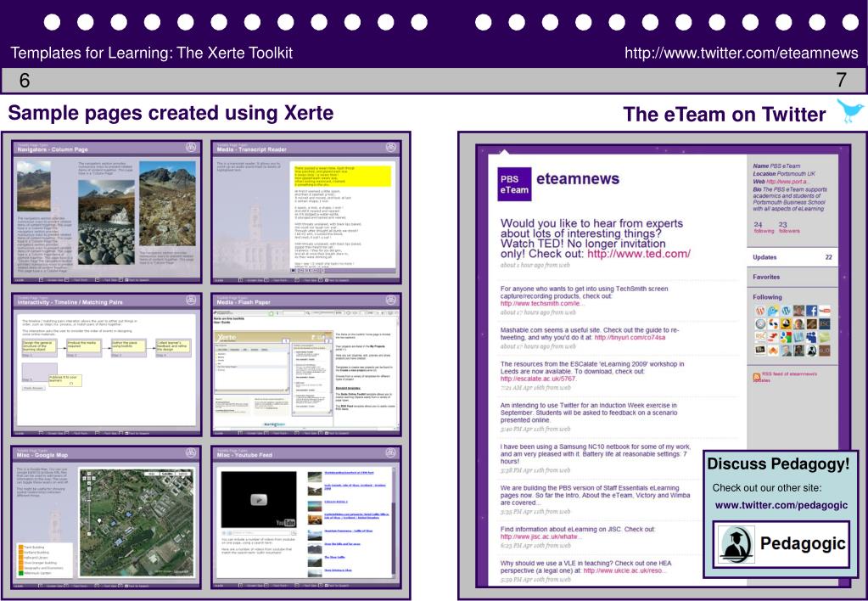Image resolution: width=868 pixels, height=601 pixels.
Task: Click the Twitter bird avatar in Following grid
Action: (773, 311)
